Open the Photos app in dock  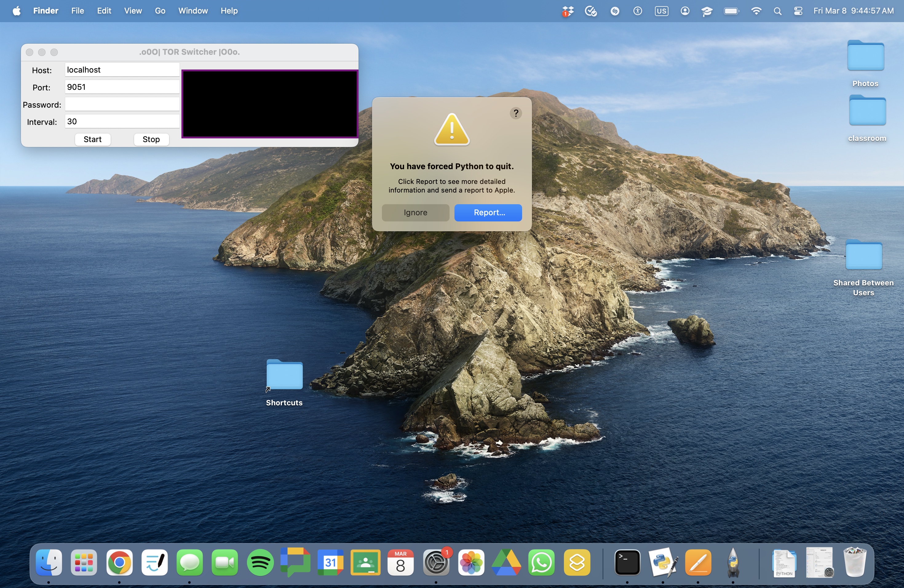[471, 562]
